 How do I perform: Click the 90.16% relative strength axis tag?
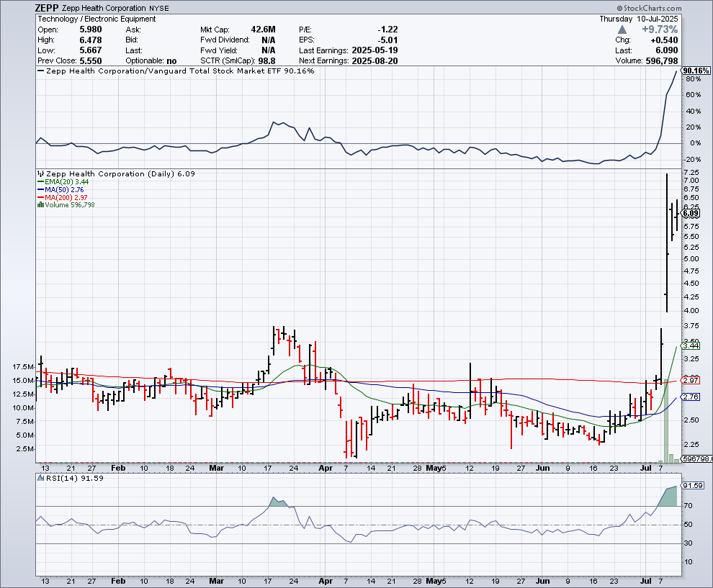pos(696,71)
